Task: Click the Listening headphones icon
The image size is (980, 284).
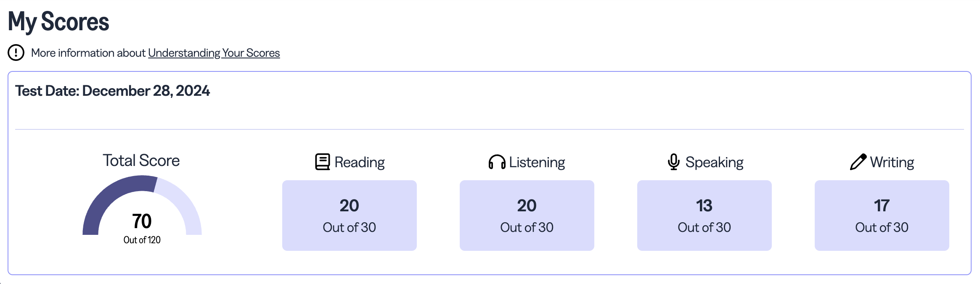Action: 497,162
